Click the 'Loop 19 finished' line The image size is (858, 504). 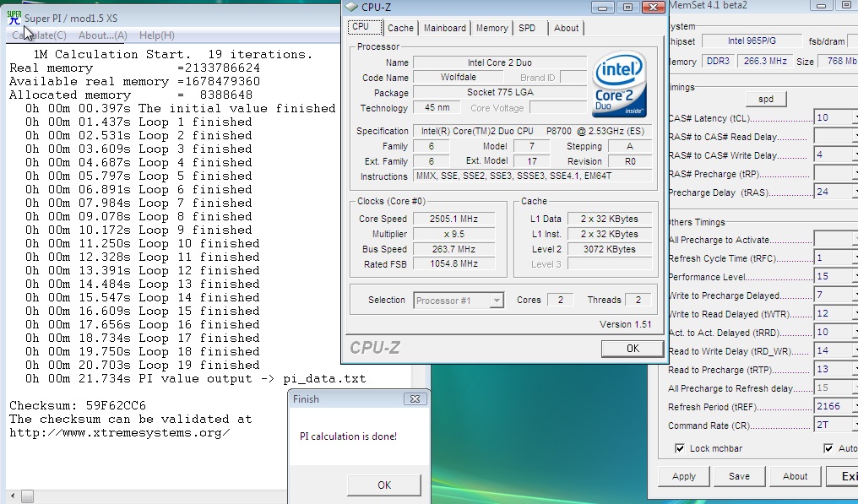142,365
